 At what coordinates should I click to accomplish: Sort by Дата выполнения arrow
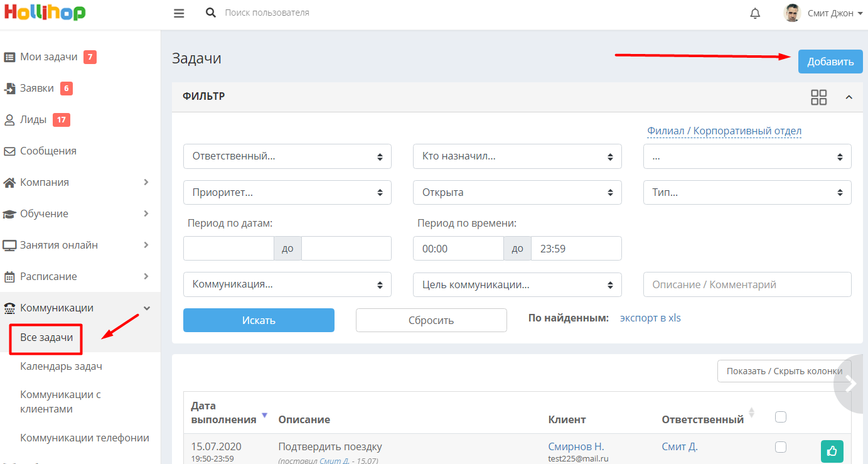click(264, 415)
